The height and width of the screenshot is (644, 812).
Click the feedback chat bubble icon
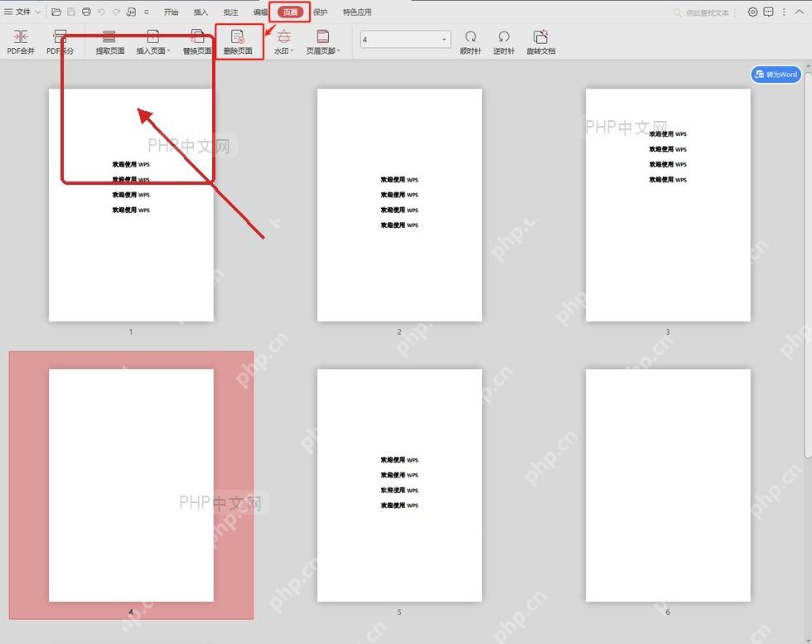(769, 12)
